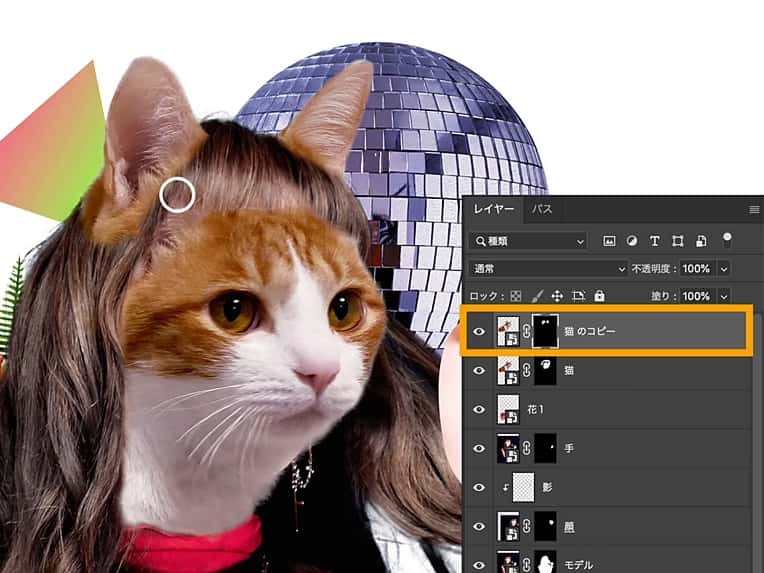Hide the 猫 layer
This screenshot has height=573, width=764.
pyautogui.click(x=479, y=370)
